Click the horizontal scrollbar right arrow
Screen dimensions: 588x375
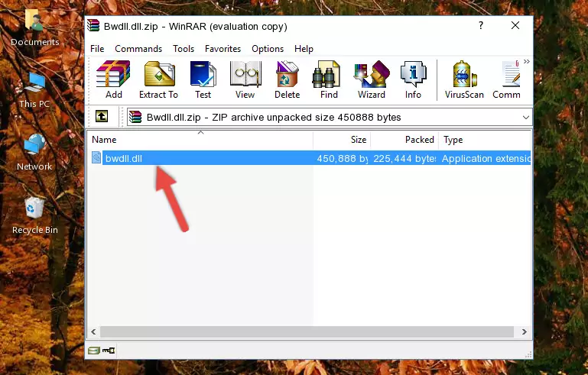525,331
